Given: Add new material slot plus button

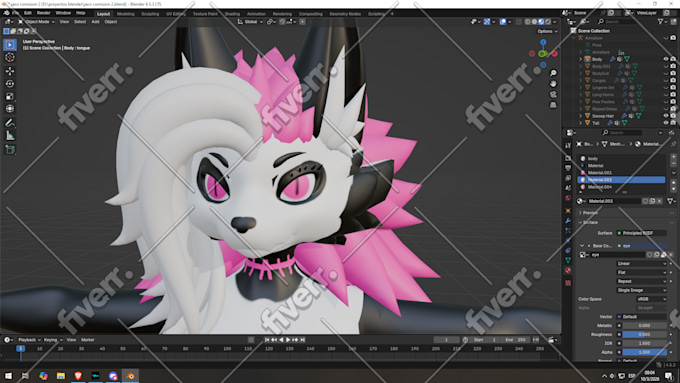Looking at the screenshot, I should pos(673,157).
